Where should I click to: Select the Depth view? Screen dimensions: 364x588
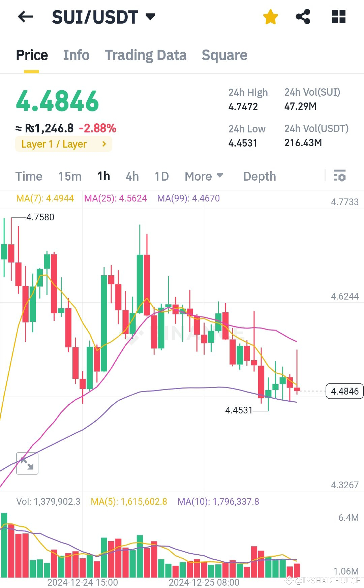point(259,176)
